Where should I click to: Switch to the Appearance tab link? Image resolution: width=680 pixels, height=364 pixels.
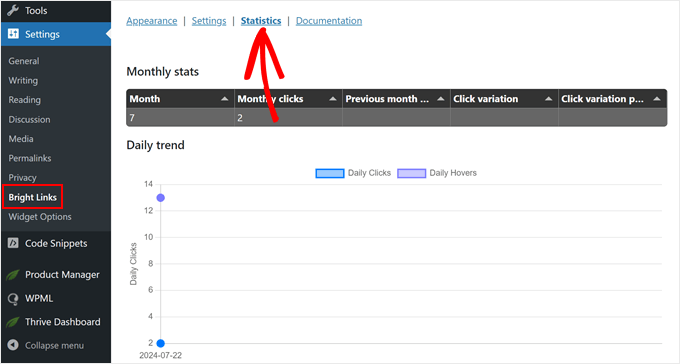coord(152,21)
